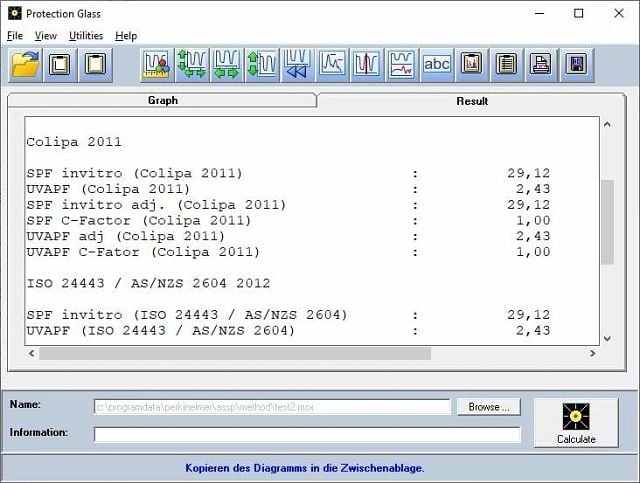Click 'ISO 24443 / AS/NZS 2604 2012' heading

(148, 283)
